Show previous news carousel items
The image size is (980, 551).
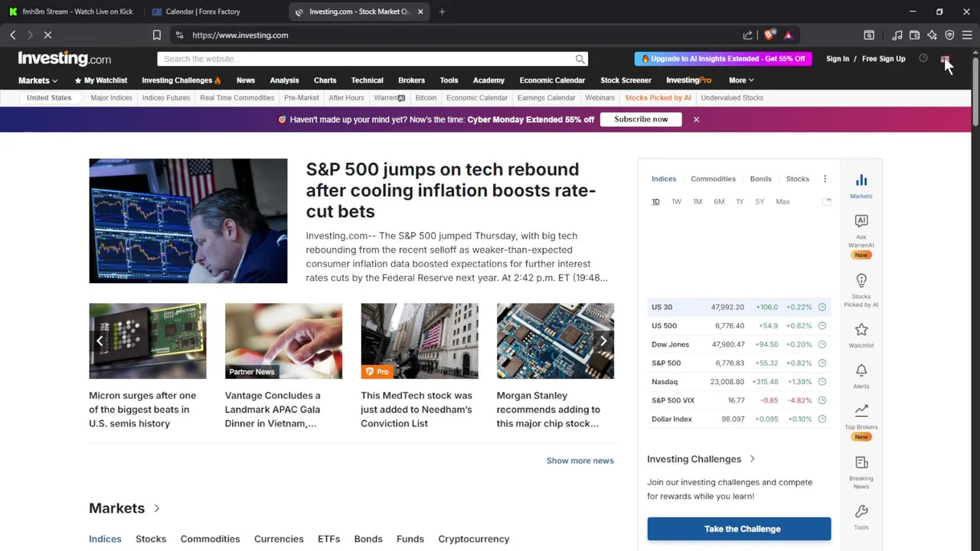100,341
